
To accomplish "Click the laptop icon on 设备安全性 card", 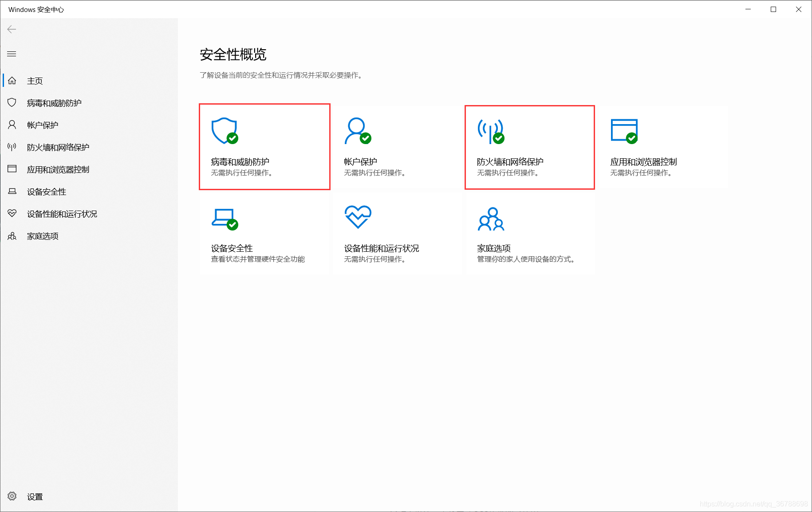I will click(x=225, y=219).
